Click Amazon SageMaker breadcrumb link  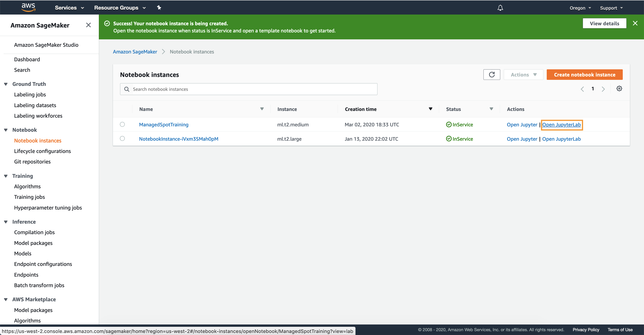click(x=135, y=52)
